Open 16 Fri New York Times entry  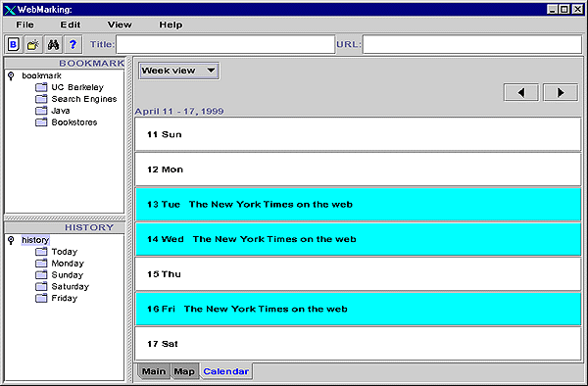[358, 309]
